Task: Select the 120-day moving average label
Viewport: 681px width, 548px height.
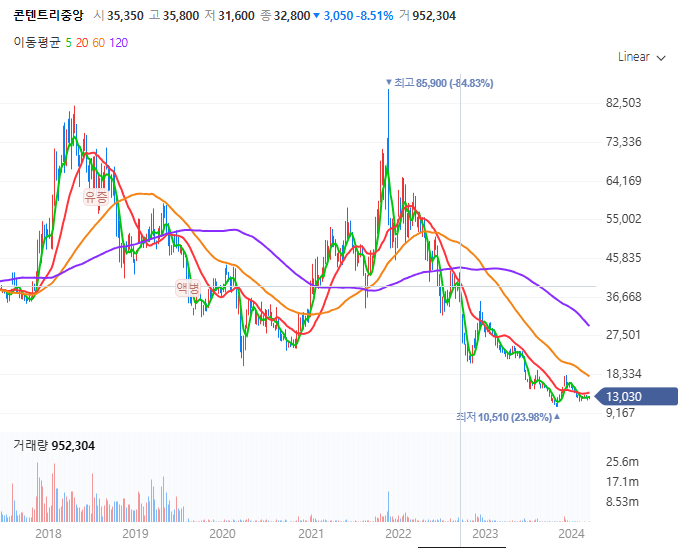Action: pyautogui.click(x=119, y=43)
